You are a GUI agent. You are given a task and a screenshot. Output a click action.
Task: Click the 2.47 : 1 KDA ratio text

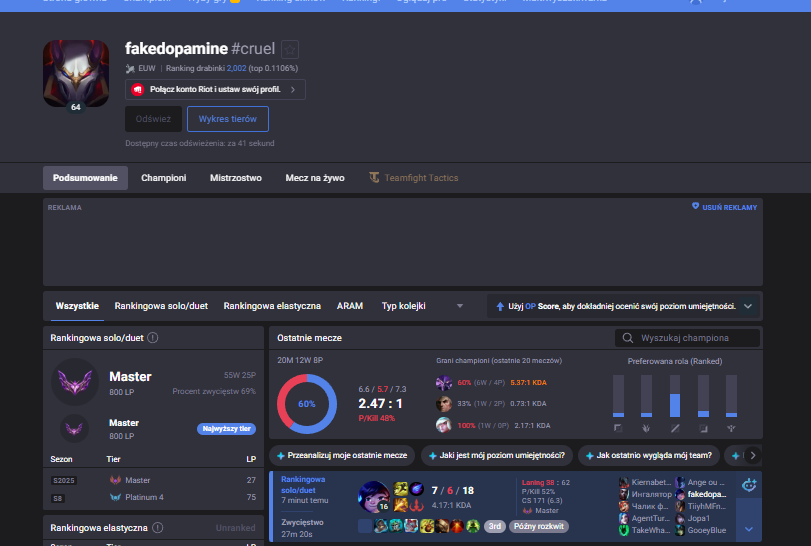pos(380,404)
